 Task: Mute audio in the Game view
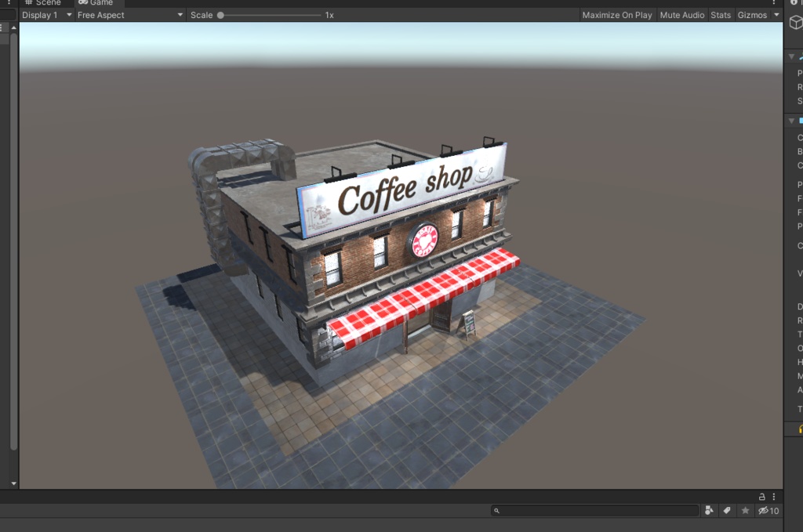(681, 14)
